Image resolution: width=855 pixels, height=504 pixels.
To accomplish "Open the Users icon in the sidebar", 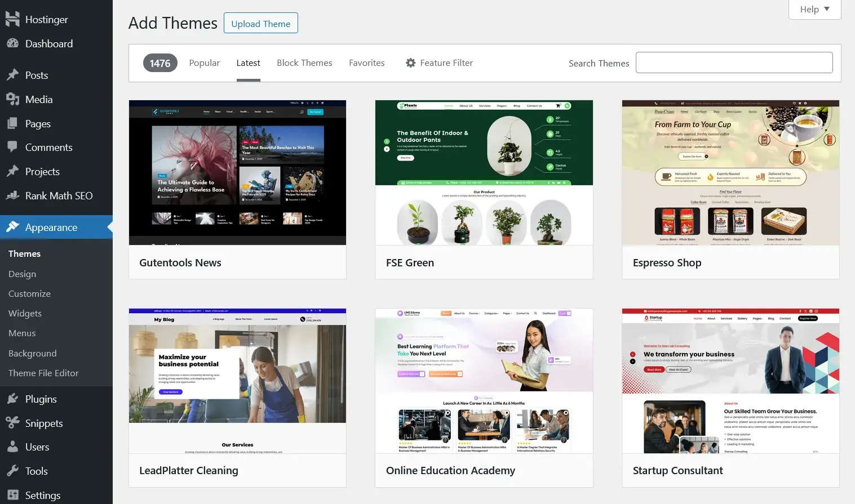I will pos(12,447).
